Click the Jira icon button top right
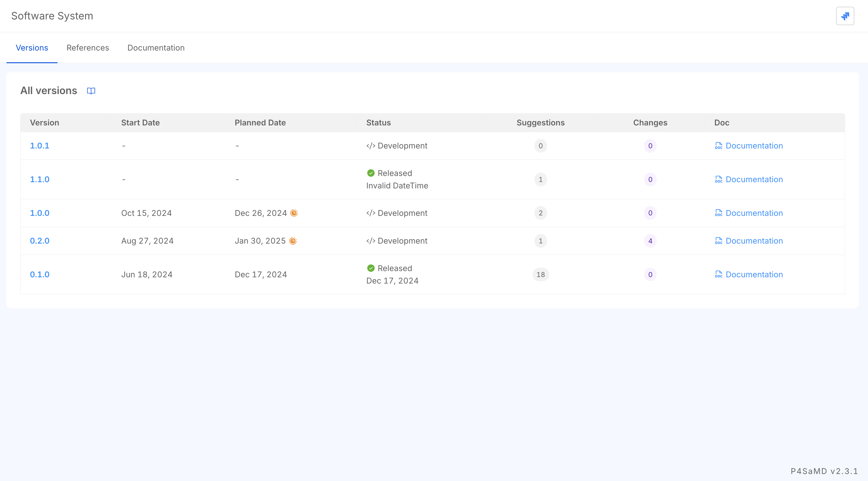Screen dimensions: 868x481 point(845,16)
